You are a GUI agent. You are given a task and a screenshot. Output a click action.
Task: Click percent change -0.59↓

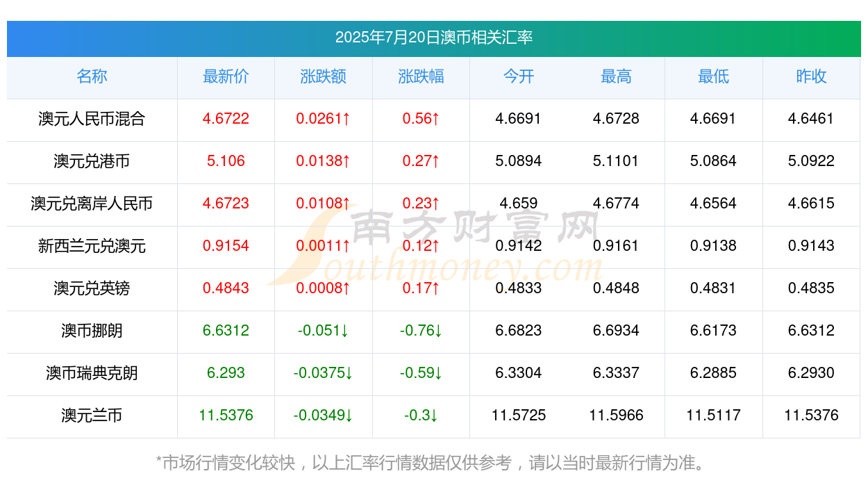click(421, 373)
